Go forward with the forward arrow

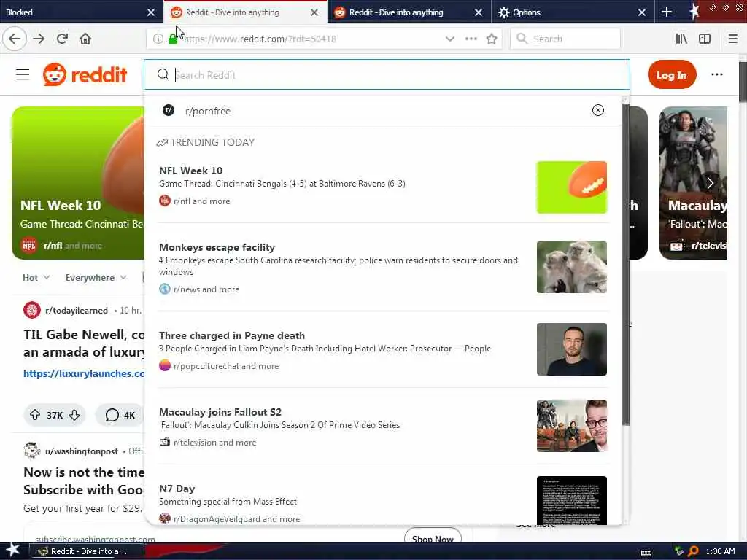[x=39, y=39]
